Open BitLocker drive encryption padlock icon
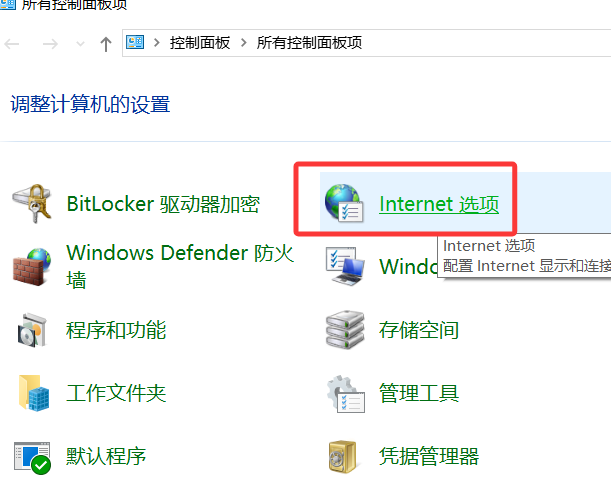 tap(32, 203)
